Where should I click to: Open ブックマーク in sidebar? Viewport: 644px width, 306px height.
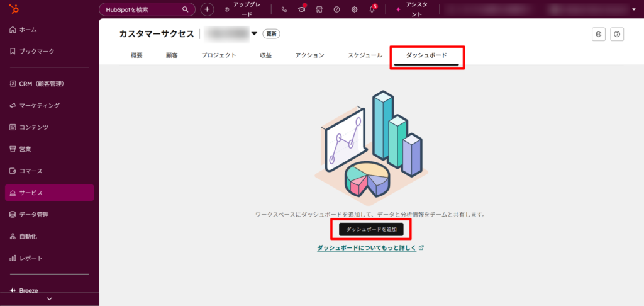coord(49,52)
